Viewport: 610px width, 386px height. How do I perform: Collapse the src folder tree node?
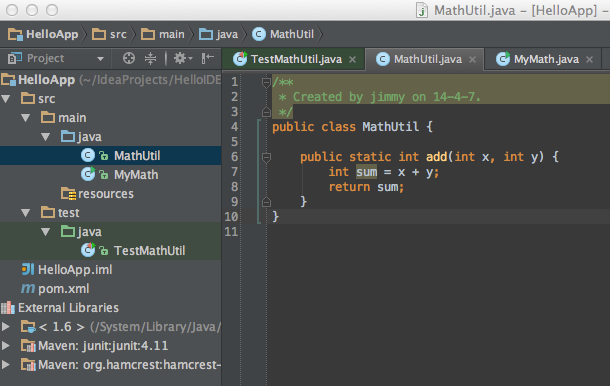click(x=6, y=99)
